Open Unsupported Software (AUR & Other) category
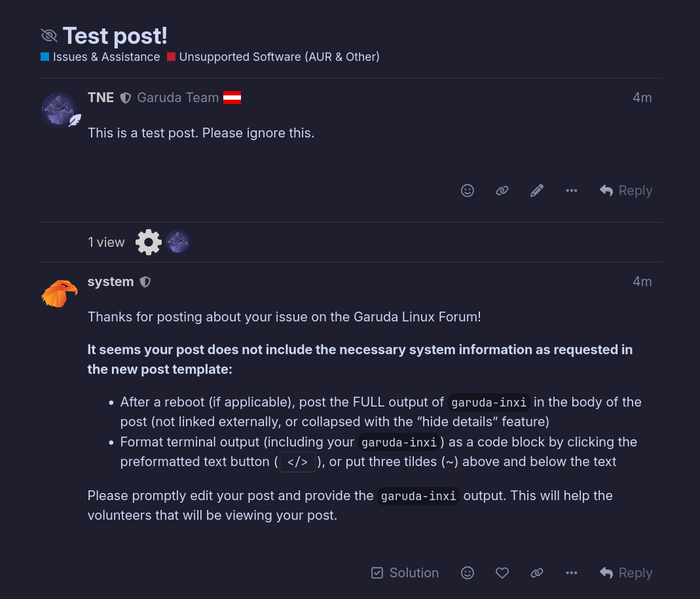Viewport: 700px width, 599px height. [278, 57]
